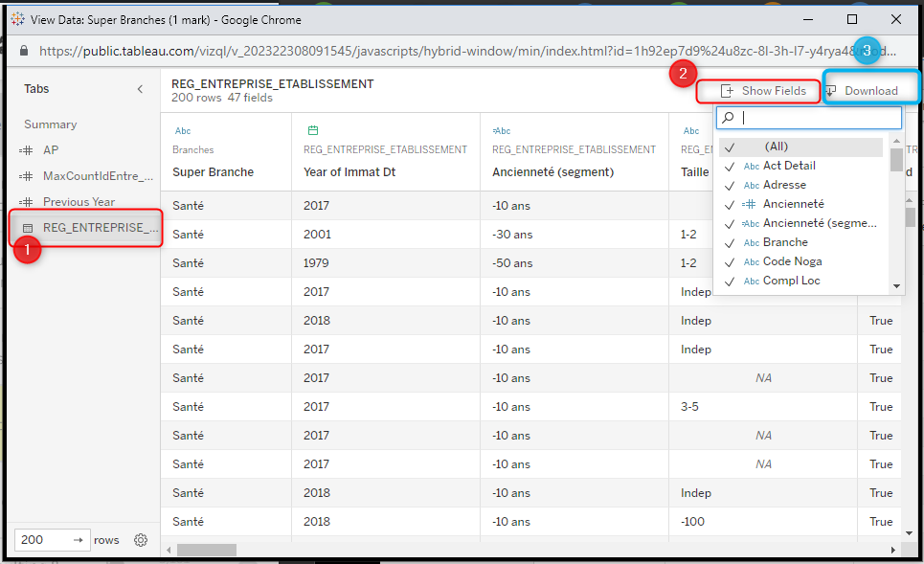The image size is (924, 564).
Task: Click the horizontal scrollbar thumb
Action: pyautogui.click(x=207, y=550)
